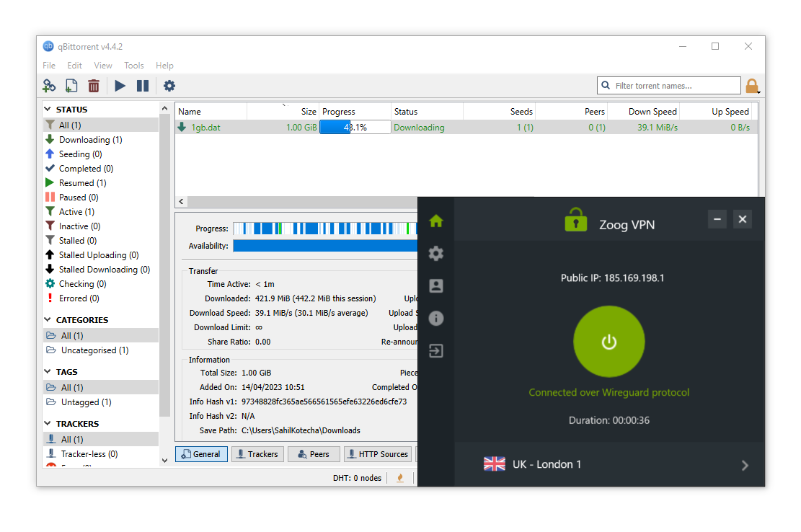This screenshot has height=532, width=801.
Task: Delete selected torrent with trash icon
Action: tap(94, 86)
